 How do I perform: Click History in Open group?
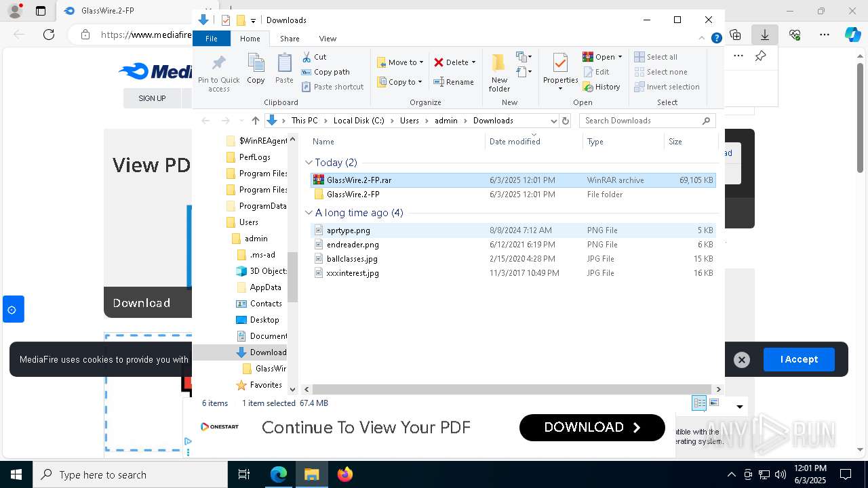[601, 87]
